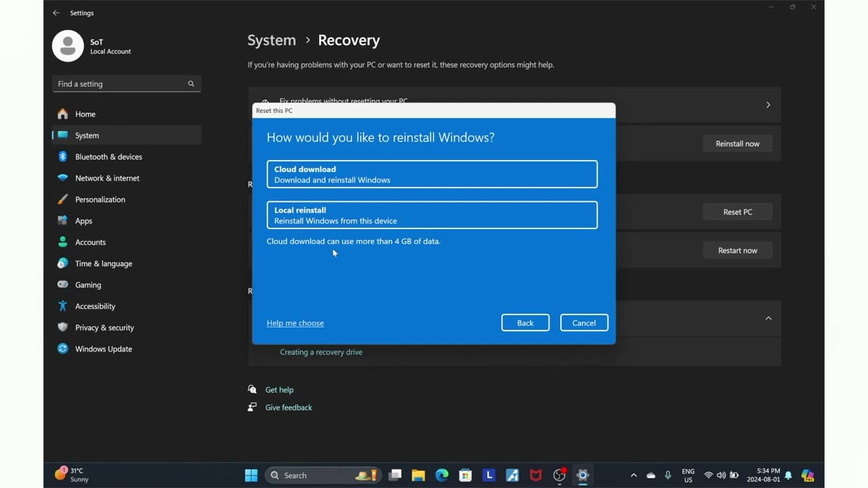Open Privacy & security settings
This screenshot has height=488, width=868.
(127, 327)
